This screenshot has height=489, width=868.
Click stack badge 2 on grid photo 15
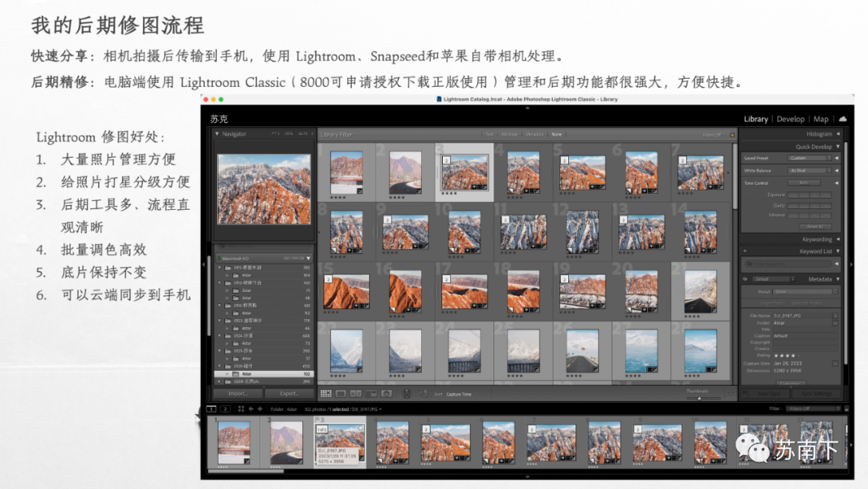pyautogui.click(x=328, y=280)
